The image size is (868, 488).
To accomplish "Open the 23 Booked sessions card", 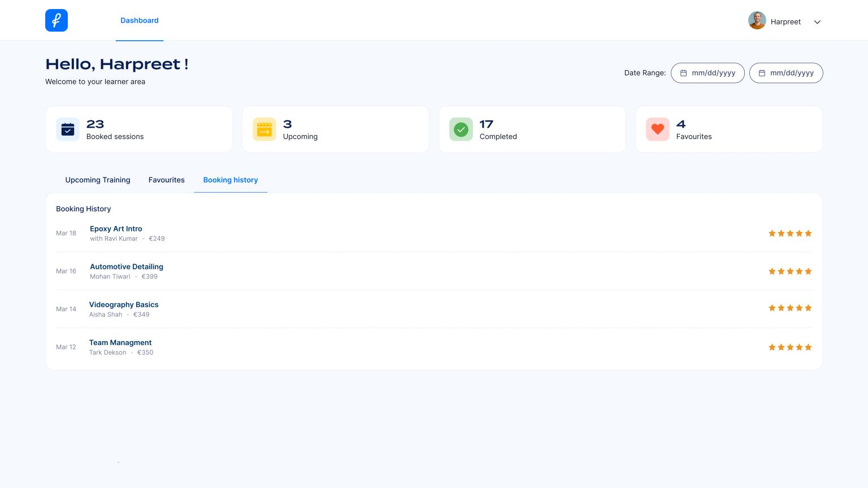I will [139, 129].
